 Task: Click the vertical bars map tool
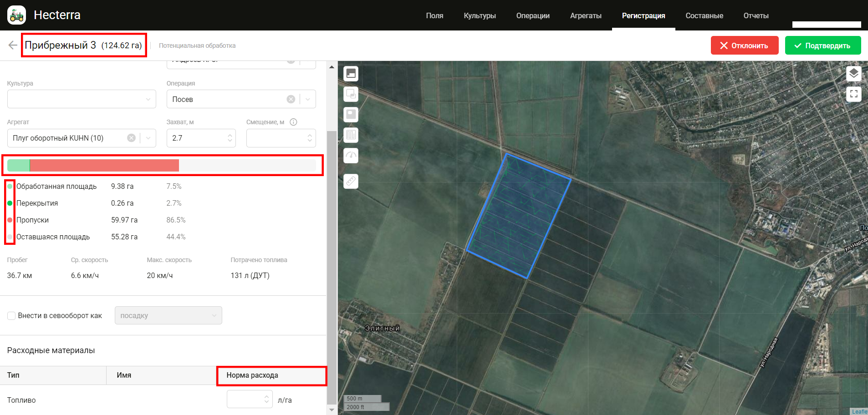351,135
